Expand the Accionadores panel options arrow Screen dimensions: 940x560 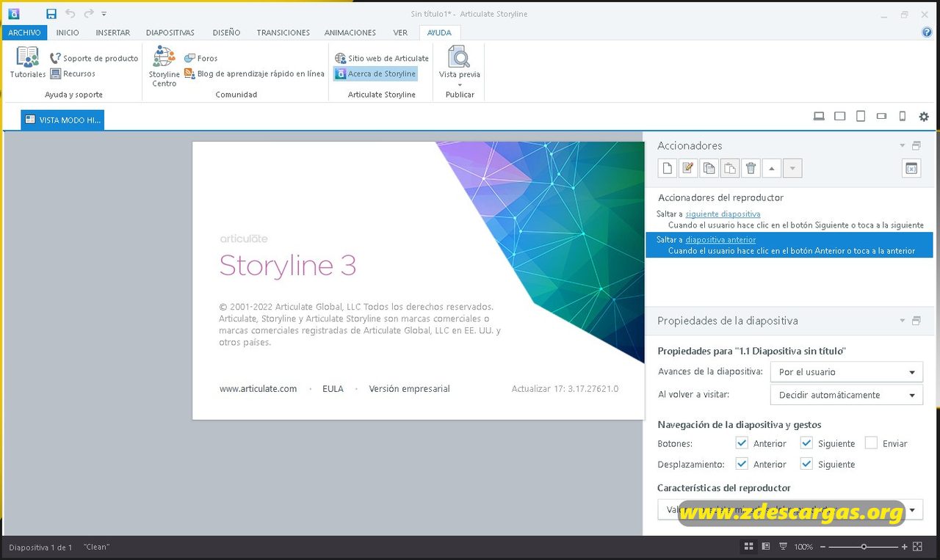[903, 145]
